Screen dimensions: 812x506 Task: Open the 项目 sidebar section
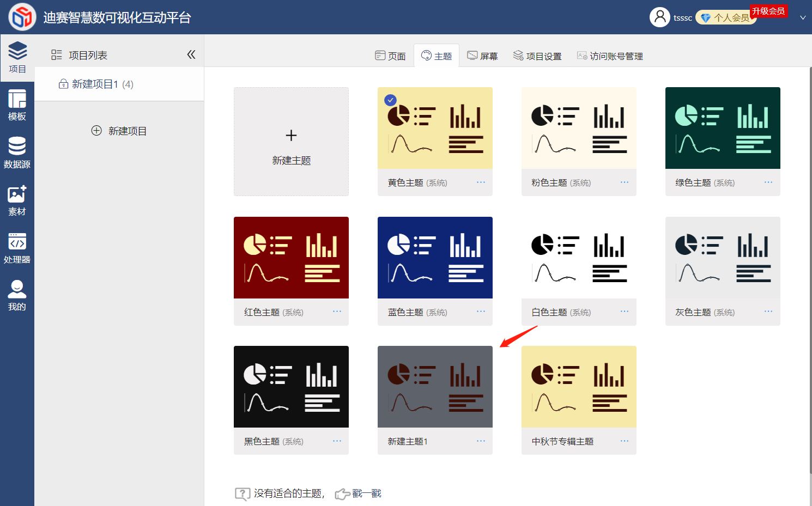pos(17,58)
